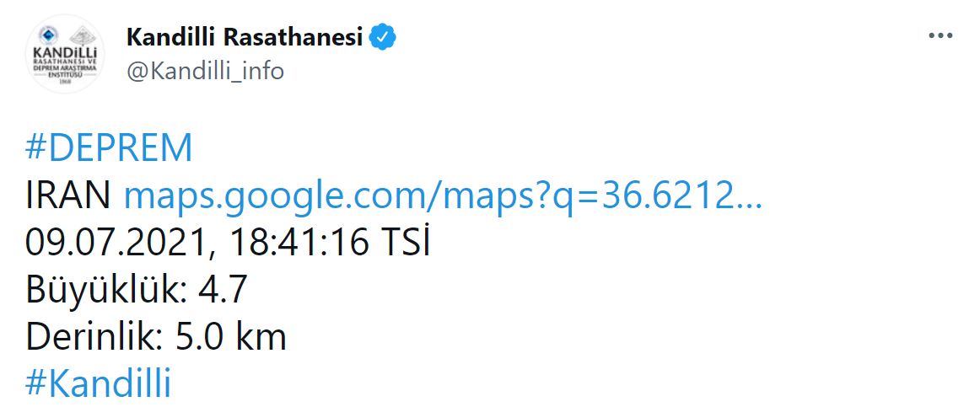
Task: Click the blue verified badge
Action: pyautogui.click(x=385, y=37)
